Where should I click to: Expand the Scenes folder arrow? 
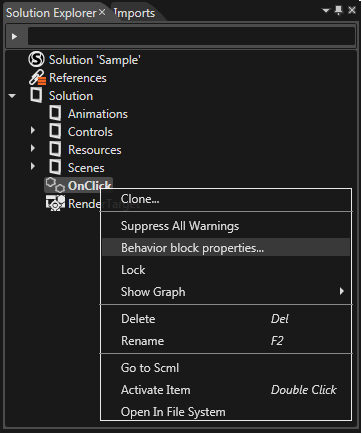[33, 166]
